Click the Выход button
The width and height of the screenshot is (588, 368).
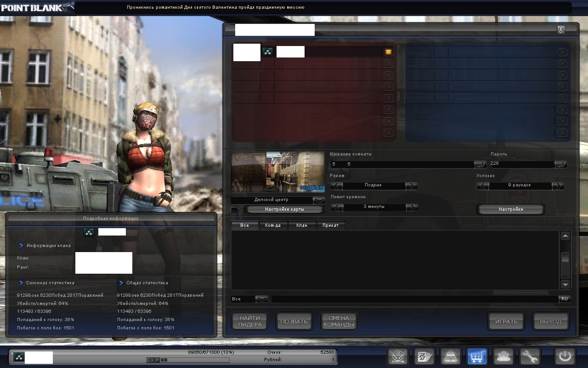coord(550,321)
